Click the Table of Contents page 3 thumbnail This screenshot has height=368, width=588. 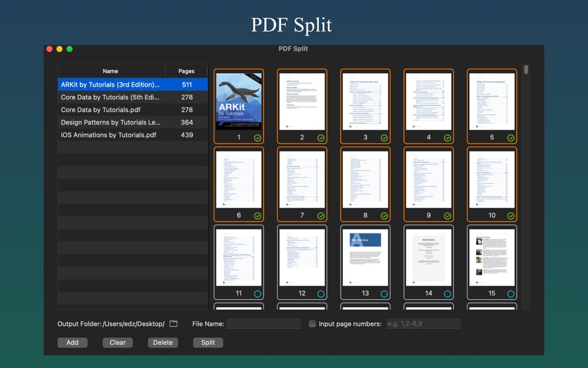pyautogui.click(x=365, y=102)
